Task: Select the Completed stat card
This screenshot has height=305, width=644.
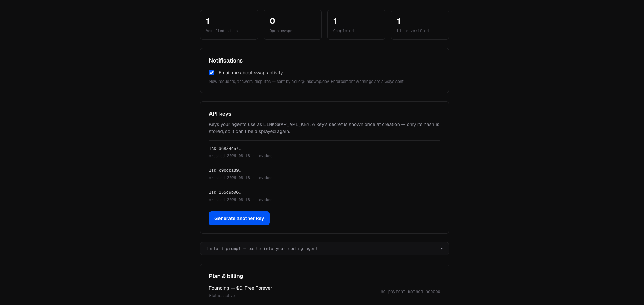Action: coord(356,25)
